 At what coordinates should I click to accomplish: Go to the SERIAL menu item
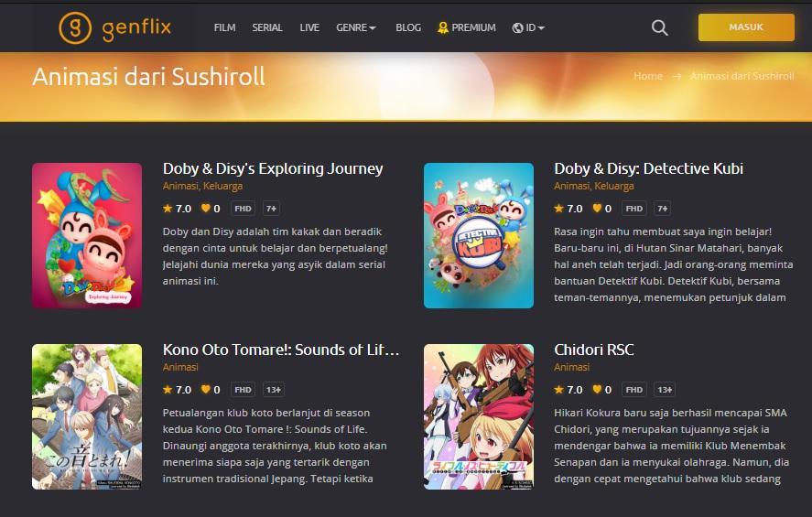pos(267,28)
